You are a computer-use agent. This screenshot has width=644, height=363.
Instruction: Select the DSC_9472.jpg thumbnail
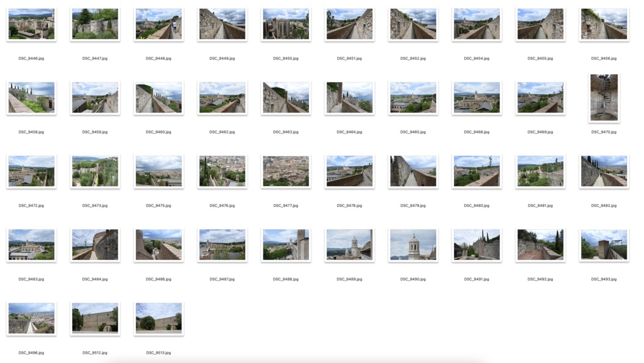click(31, 171)
